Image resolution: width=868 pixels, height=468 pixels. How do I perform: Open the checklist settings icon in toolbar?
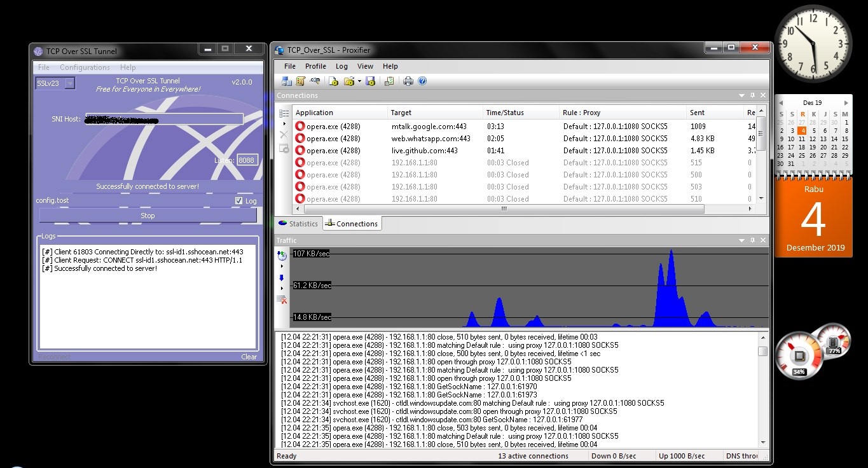point(389,81)
